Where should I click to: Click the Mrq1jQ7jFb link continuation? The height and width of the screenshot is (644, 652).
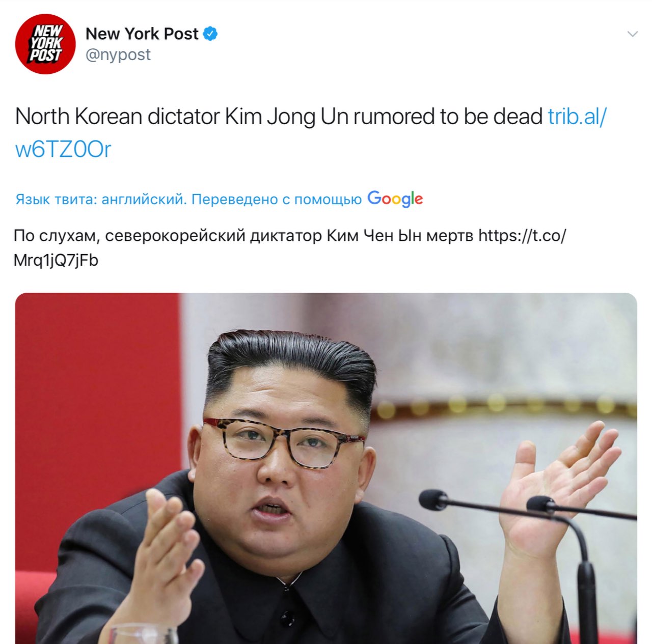pos(56,260)
